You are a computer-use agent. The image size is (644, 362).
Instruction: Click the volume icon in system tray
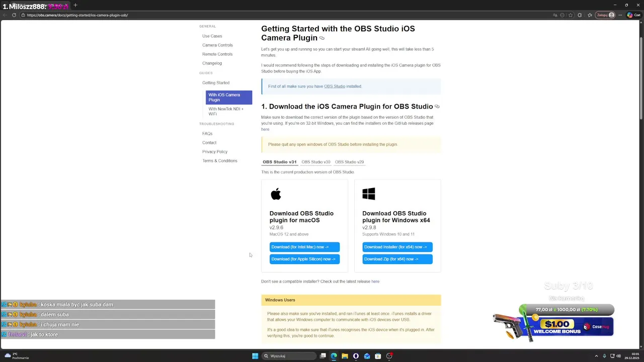click(x=618, y=356)
